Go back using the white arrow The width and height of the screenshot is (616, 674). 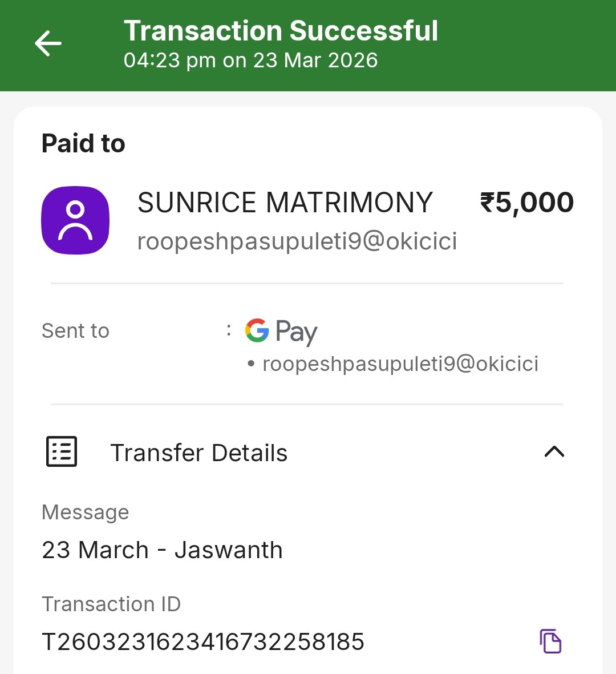coord(48,44)
